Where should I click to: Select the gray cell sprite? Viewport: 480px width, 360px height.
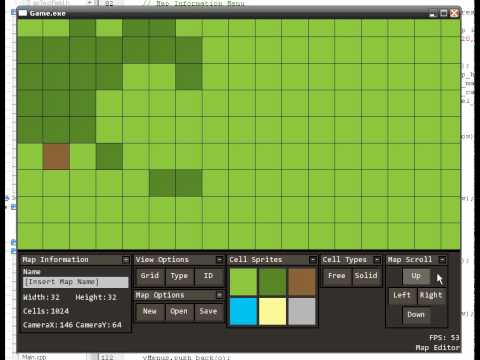click(302, 311)
